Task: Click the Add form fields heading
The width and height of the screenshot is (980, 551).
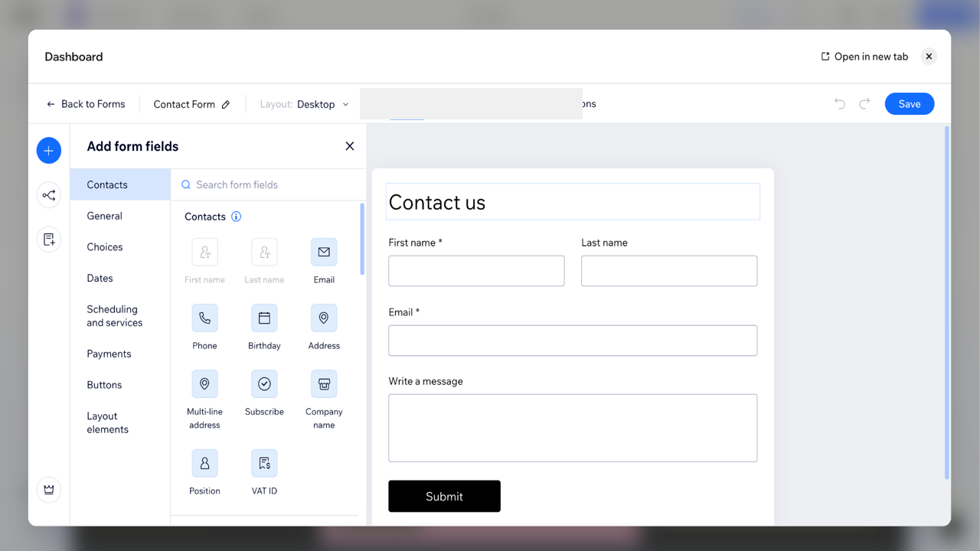Action: (x=132, y=146)
